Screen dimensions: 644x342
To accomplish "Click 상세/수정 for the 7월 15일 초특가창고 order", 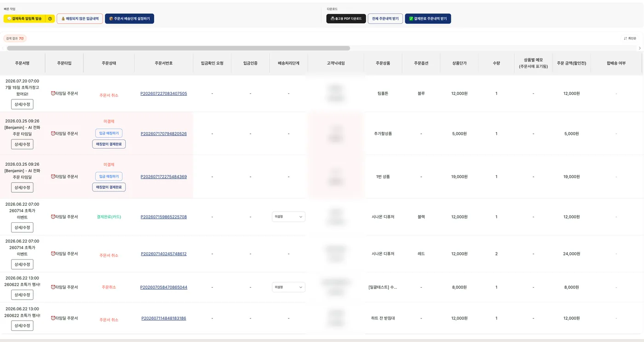I will (22, 104).
